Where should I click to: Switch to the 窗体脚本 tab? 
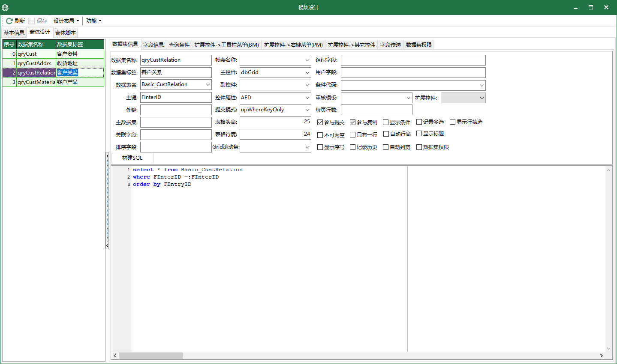pyautogui.click(x=66, y=33)
